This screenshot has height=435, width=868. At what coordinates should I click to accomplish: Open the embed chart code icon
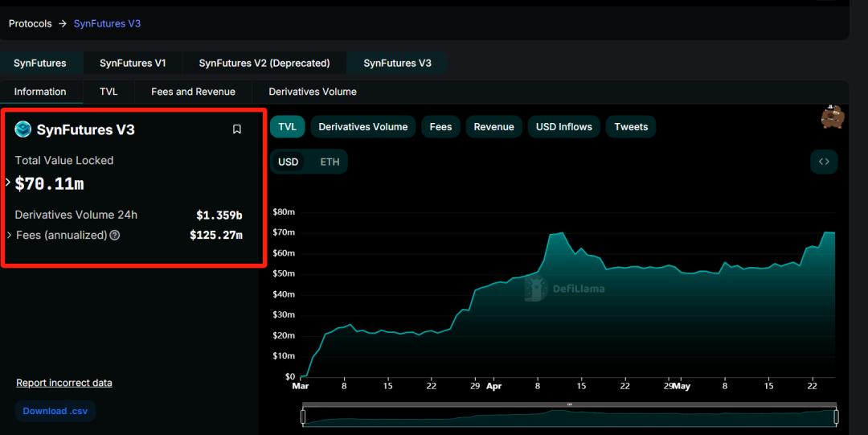[x=824, y=162]
